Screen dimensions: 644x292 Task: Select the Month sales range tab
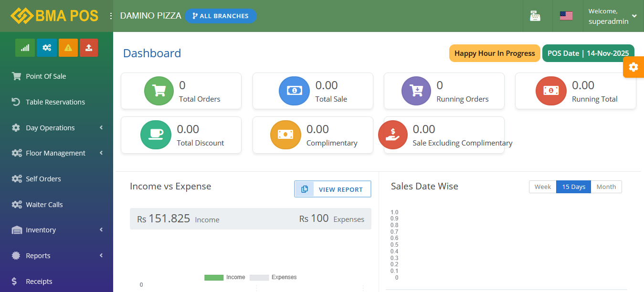pos(606,187)
